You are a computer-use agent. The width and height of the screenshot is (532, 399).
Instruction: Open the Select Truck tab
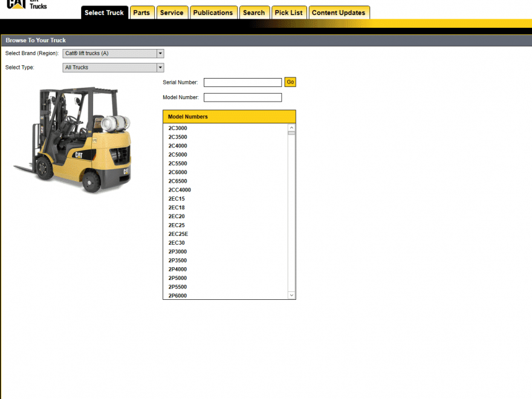104,13
